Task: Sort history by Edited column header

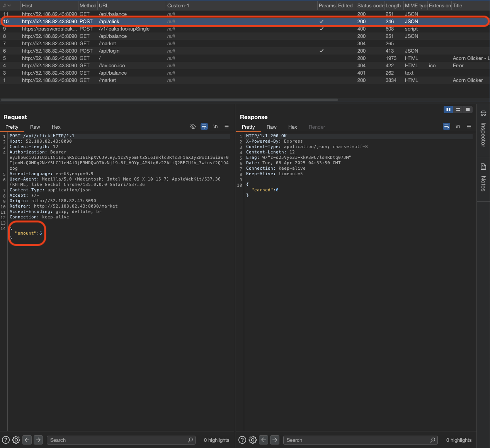Action: point(345,5)
